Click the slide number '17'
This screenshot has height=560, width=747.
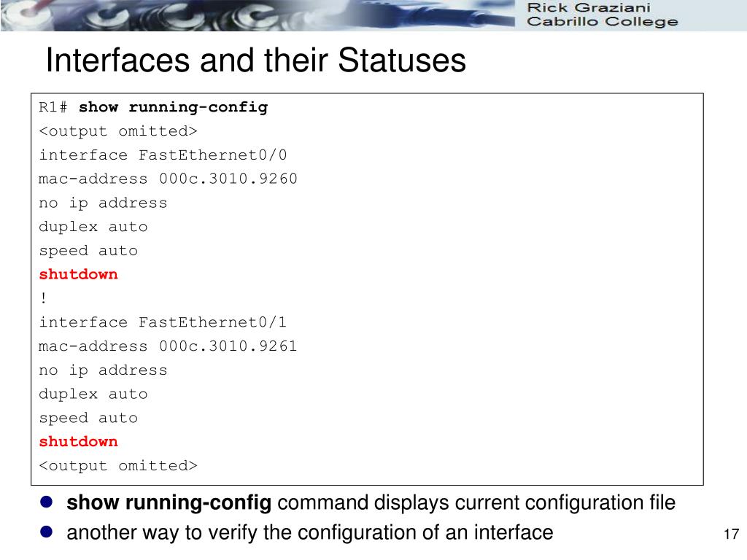point(731,534)
